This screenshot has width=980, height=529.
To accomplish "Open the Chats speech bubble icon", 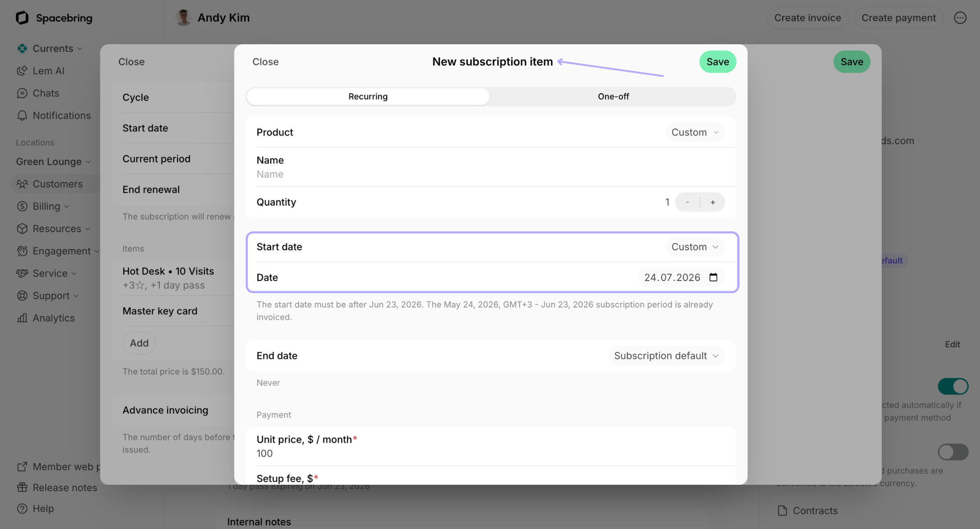I will (x=22, y=93).
